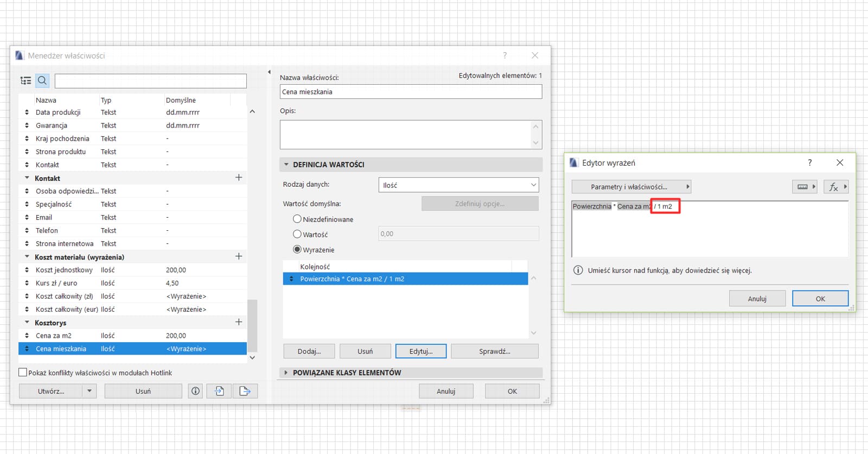Viewport: 868px width, 454px height.
Task: Click the Utwórz button
Action: [x=51, y=391]
